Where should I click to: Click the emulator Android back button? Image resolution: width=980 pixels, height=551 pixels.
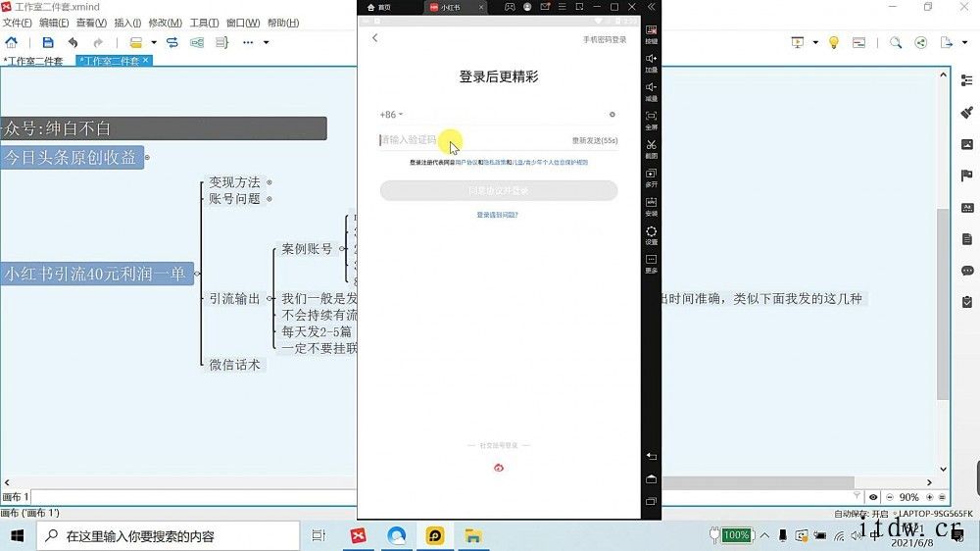pyautogui.click(x=651, y=457)
